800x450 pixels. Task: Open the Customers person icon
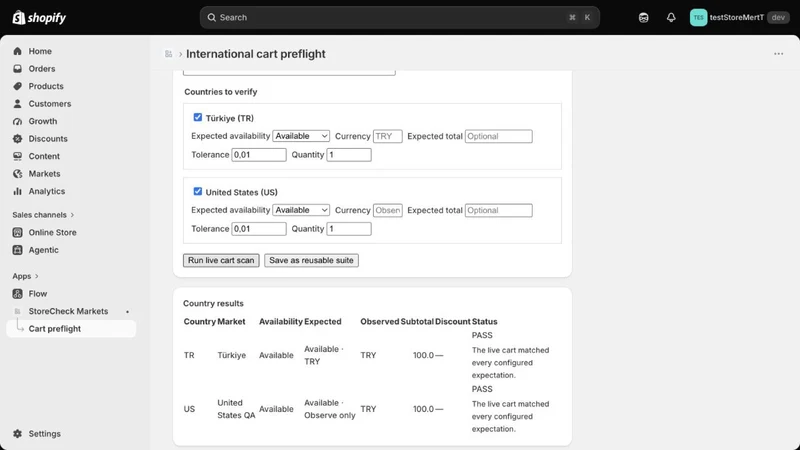tap(17, 104)
